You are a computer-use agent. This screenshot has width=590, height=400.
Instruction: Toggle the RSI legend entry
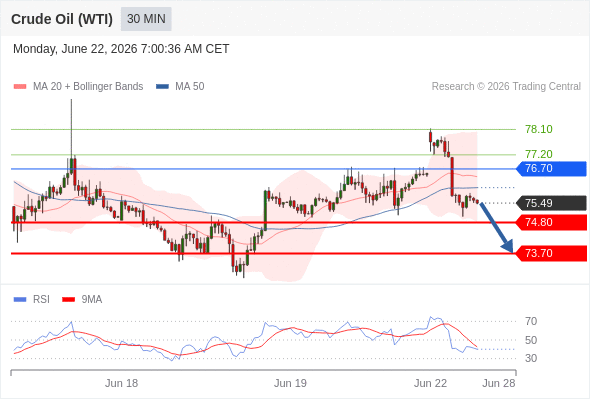click(32, 300)
